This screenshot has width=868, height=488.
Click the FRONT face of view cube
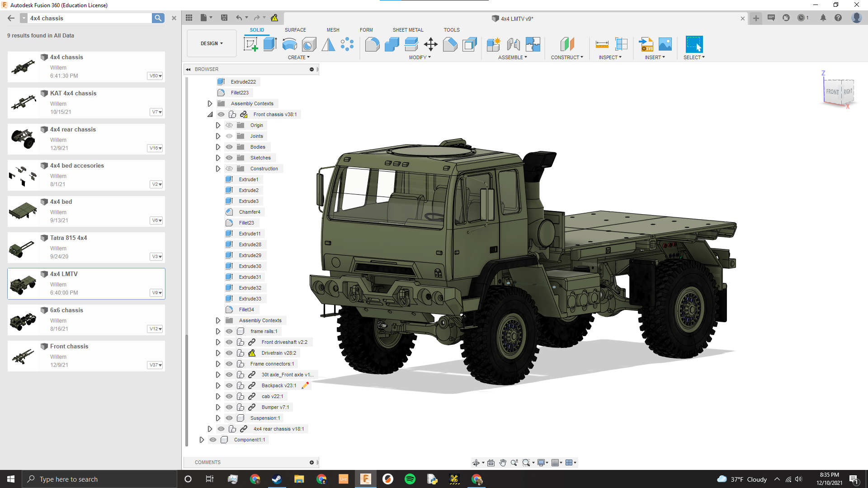(832, 92)
